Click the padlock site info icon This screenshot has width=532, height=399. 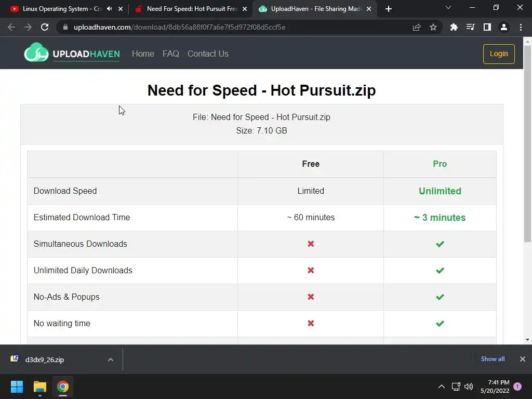pyautogui.click(x=65, y=27)
